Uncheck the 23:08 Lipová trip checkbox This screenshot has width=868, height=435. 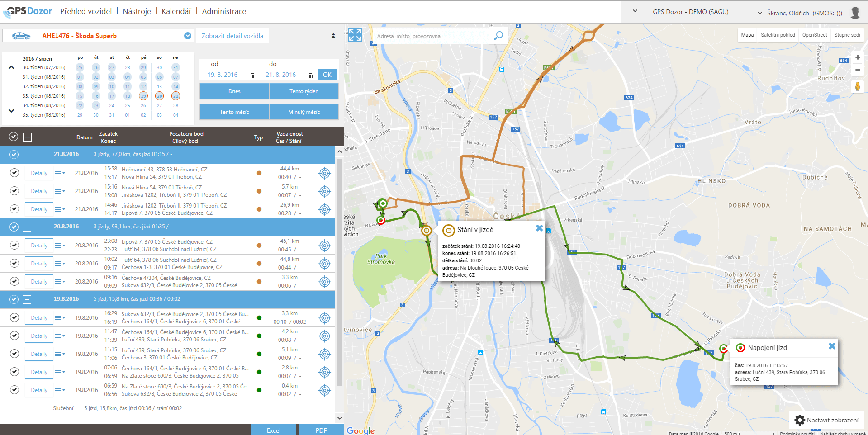pos(14,245)
